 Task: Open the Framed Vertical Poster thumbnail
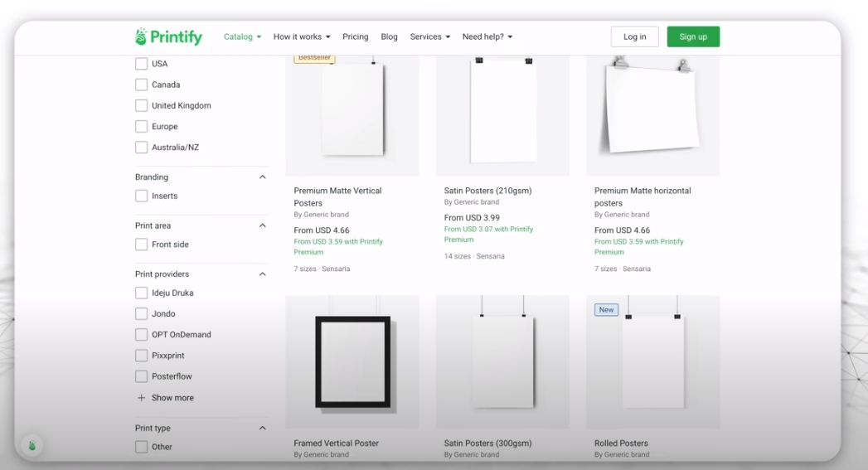point(352,361)
